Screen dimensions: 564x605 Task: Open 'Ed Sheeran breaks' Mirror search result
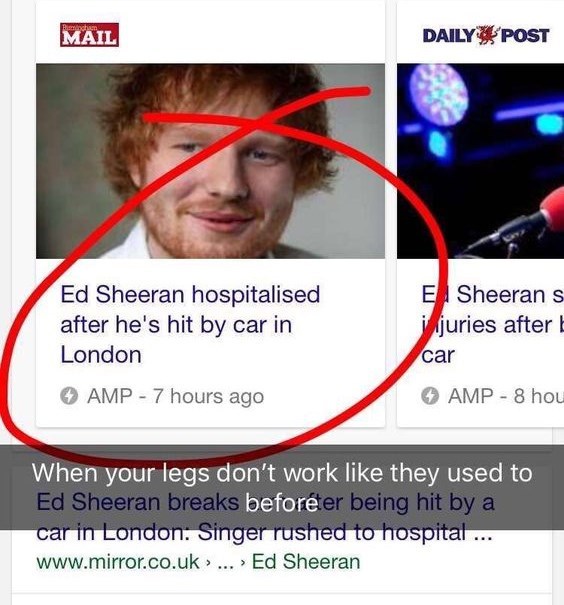coord(265,517)
